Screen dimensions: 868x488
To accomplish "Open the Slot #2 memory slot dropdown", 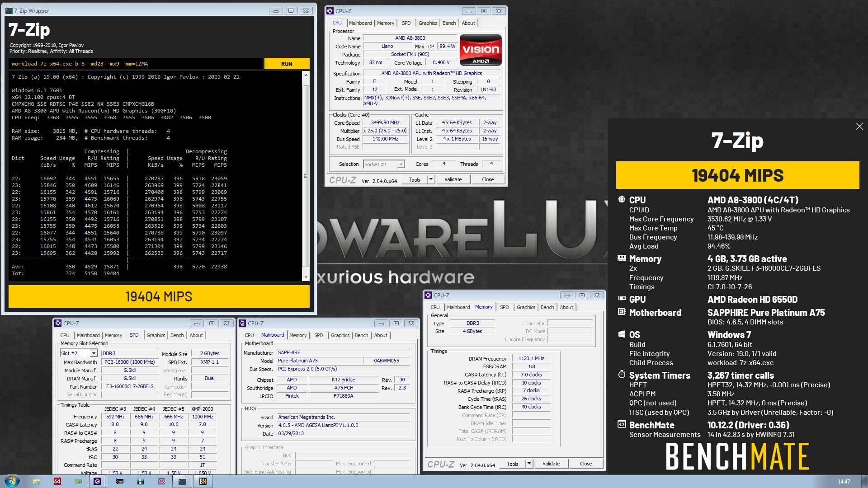I will 94,353.
